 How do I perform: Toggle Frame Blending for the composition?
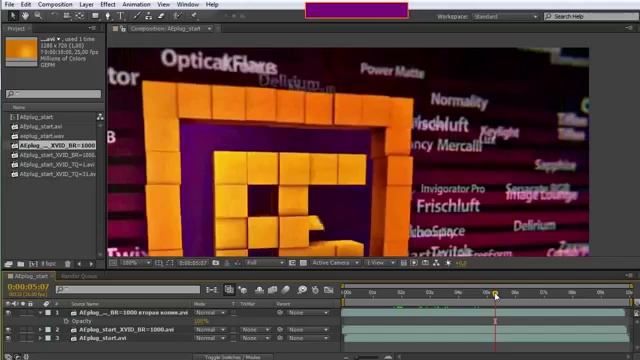click(x=272, y=290)
